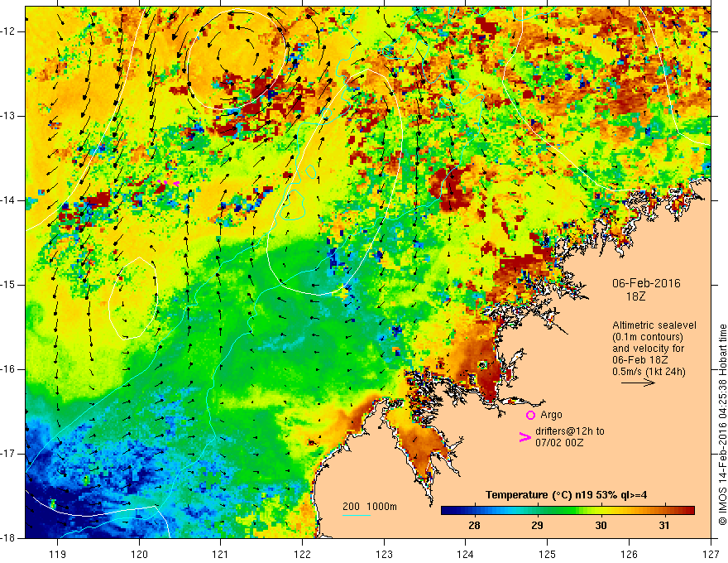
Task: Click the magenta drifters arrowhead legend symbol
Action: tap(524, 436)
